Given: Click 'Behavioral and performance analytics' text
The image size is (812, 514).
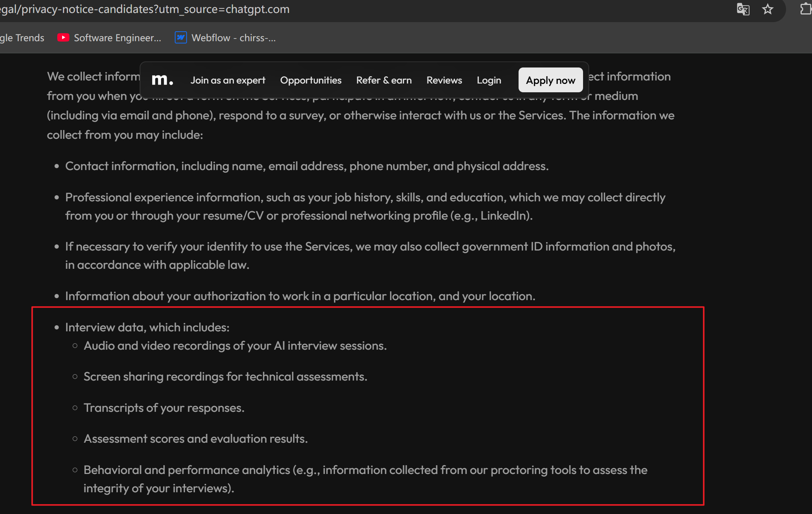Looking at the screenshot, I should point(365,479).
